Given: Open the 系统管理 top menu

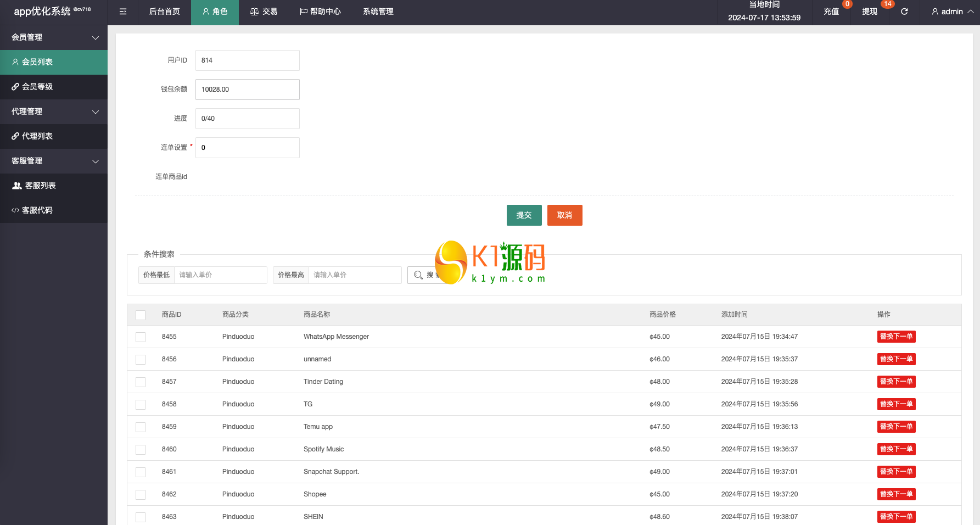Looking at the screenshot, I should (378, 12).
